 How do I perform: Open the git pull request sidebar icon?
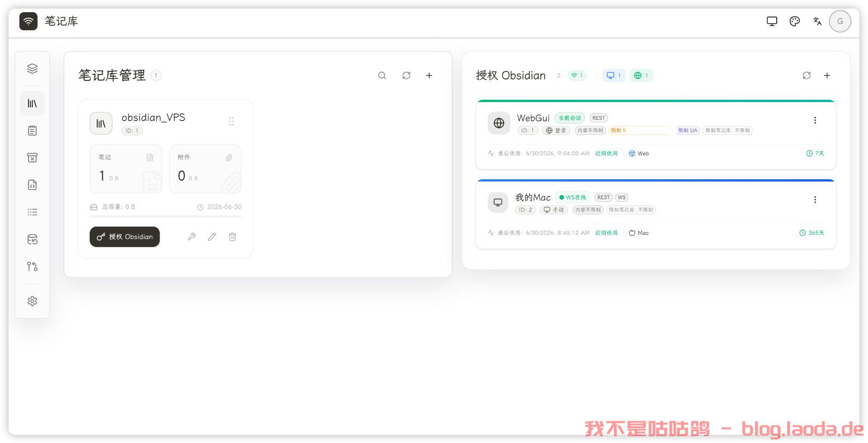tap(32, 266)
